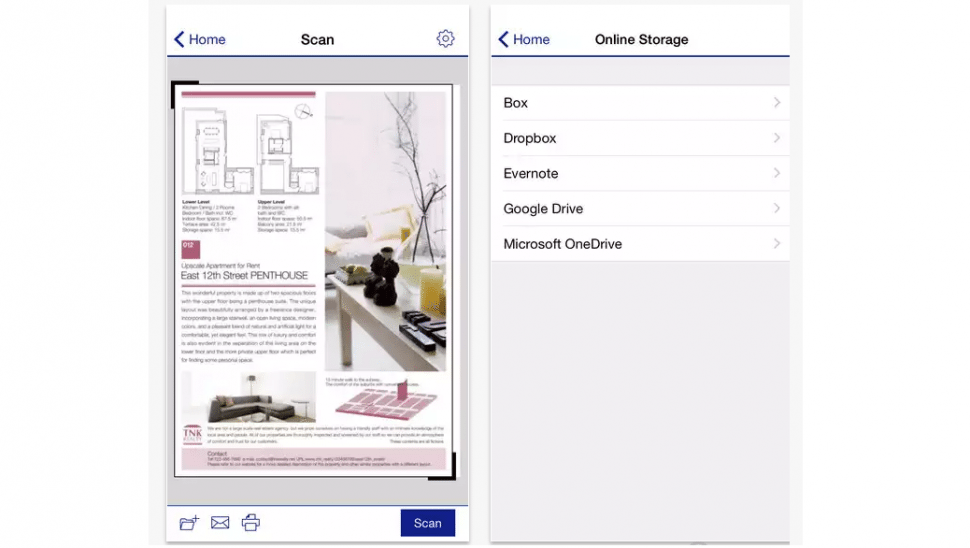Open Dropbox storage option
Image resolution: width=970 pixels, height=548 pixels.
(x=640, y=138)
